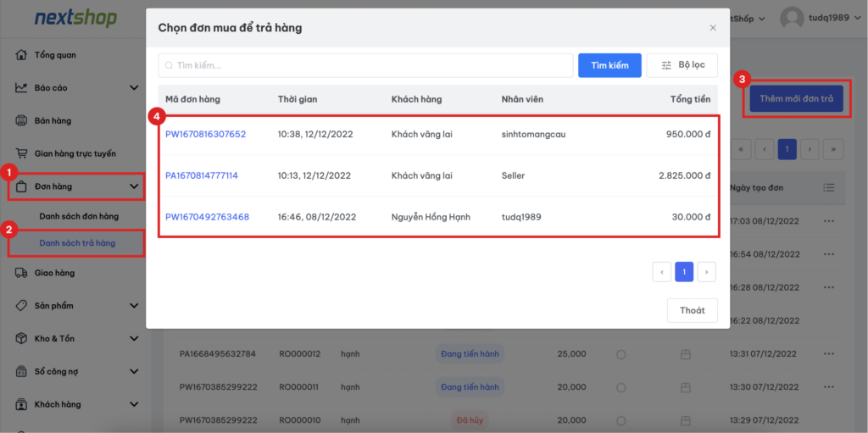Select Danh sách trả hàng menu item
Viewport: 868px width, 433px height.
pyautogui.click(x=77, y=243)
